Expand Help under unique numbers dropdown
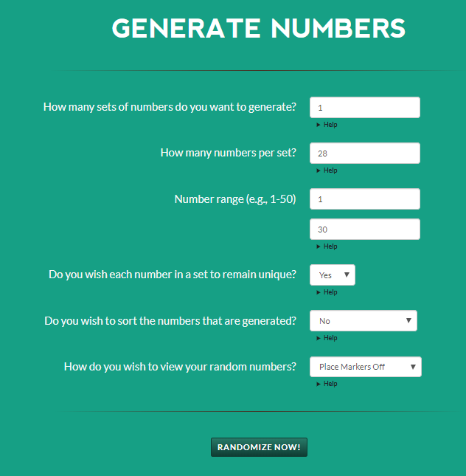The width and height of the screenshot is (466, 476). point(327,292)
